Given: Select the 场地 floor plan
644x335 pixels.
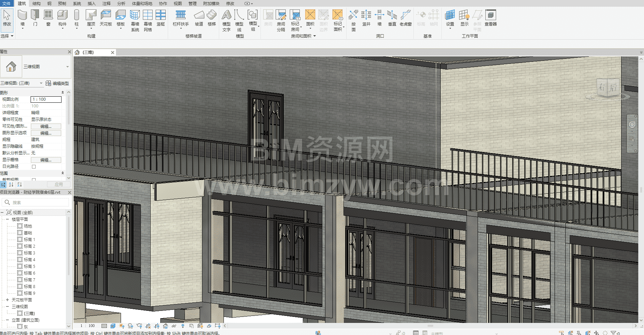Looking at the screenshot, I should (x=28, y=226).
